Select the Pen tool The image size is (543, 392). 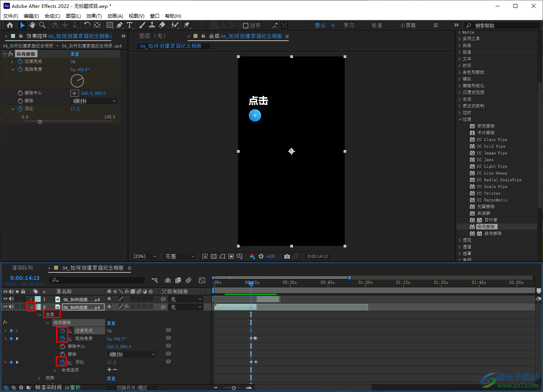pyautogui.click(x=120, y=25)
